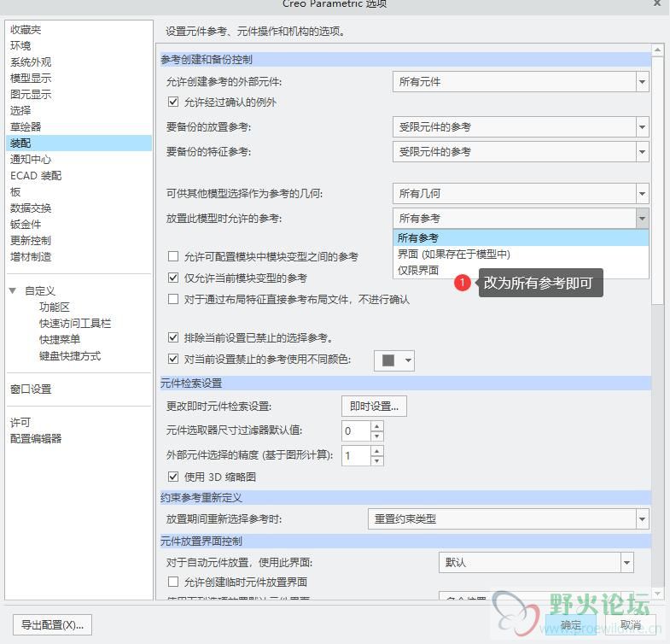Increase 外部元件选择的精度 spinner
Screen dimensions: 670x644
[x=376, y=451]
